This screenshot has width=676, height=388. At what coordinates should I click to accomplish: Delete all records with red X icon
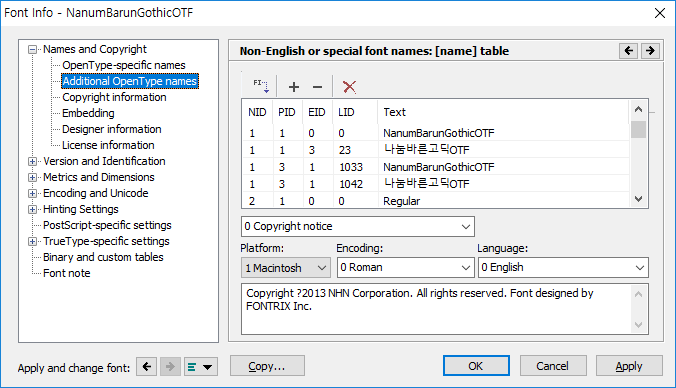pos(349,87)
